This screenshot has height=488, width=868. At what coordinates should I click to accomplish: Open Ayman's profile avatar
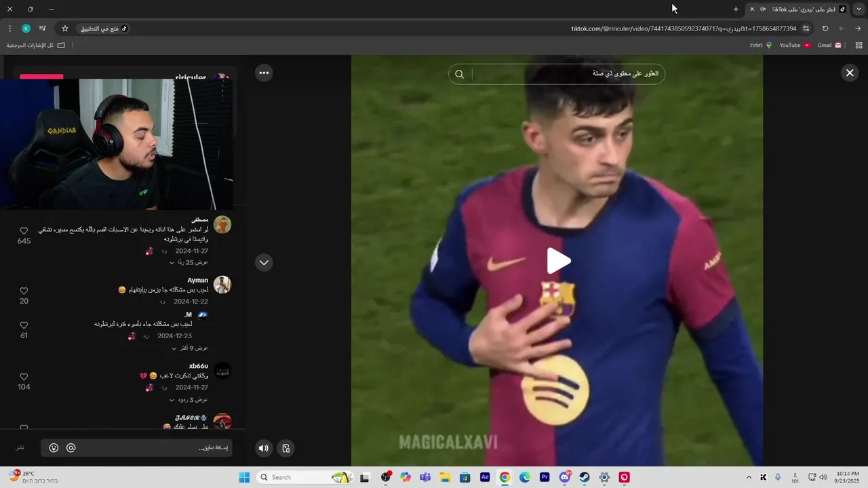[222, 285]
